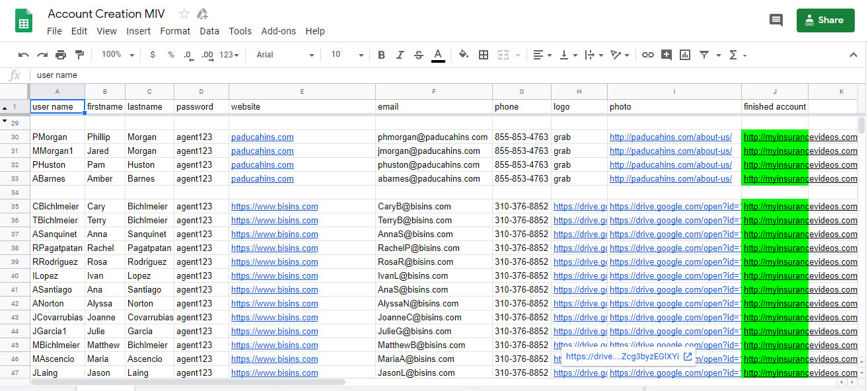The image size is (868, 391).
Task: Toggle italic formatting
Action: pyautogui.click(x=399, y=55)
